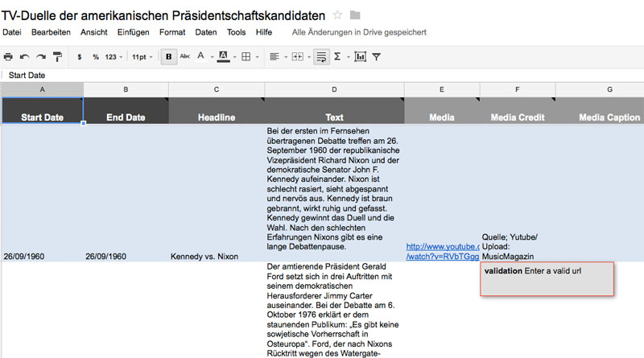Select the Headline header cell
The height and width of the screenshot is (358, 644).
tap(217, 110)
